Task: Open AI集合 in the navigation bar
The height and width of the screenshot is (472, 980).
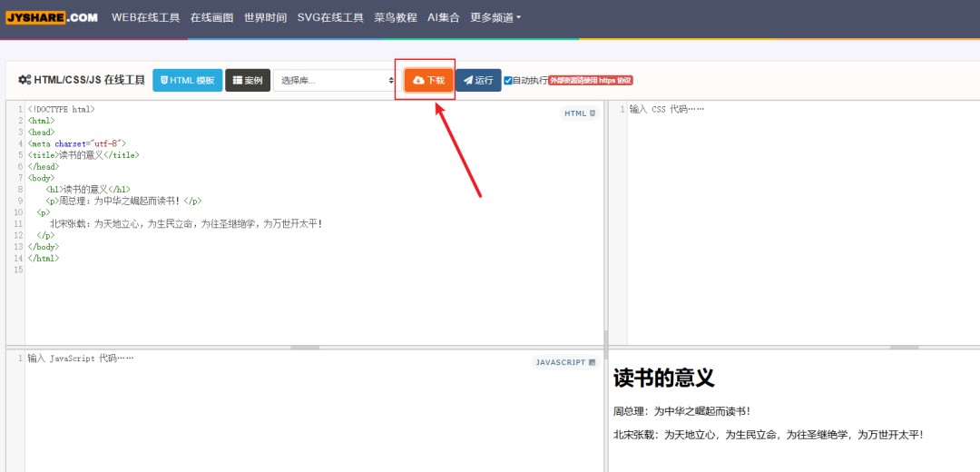Action: click(x=444, y=17)
